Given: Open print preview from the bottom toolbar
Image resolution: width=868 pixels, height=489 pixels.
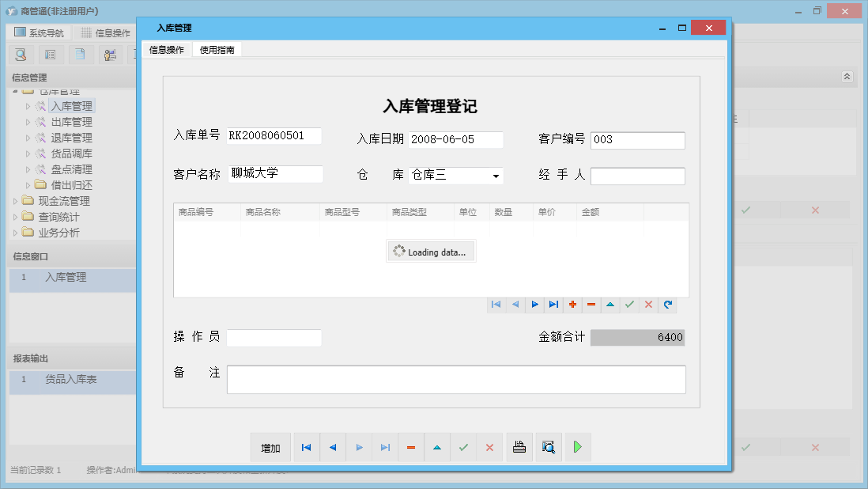Looking at the screenshot, I should 548,447.
